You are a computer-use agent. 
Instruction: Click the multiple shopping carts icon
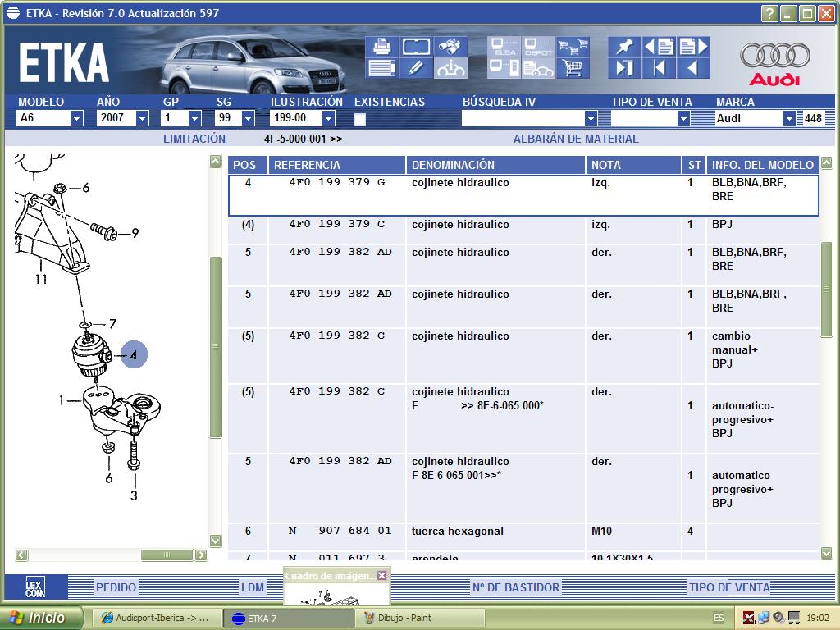point(572,47)
